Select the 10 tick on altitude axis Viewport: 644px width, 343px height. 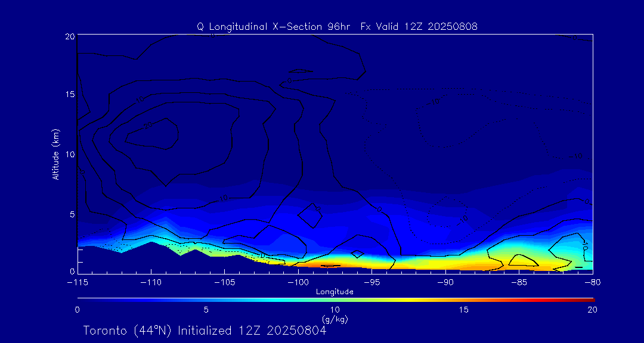coord(69,154)
